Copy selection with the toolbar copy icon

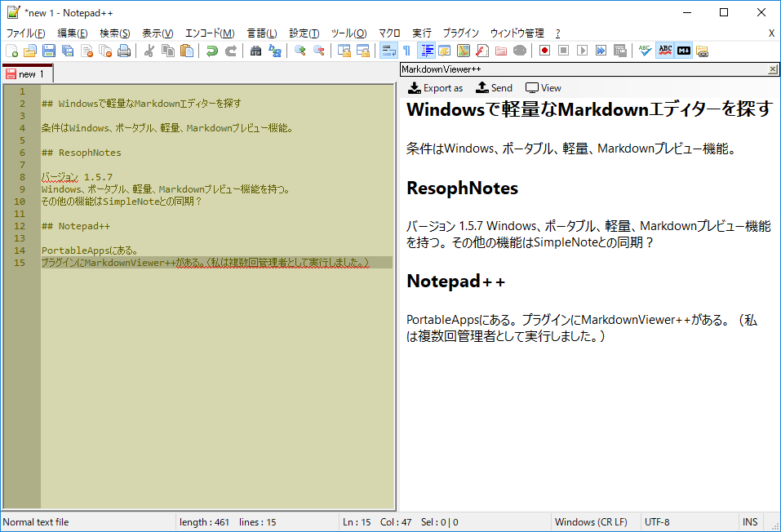click(x=168, y=51)
